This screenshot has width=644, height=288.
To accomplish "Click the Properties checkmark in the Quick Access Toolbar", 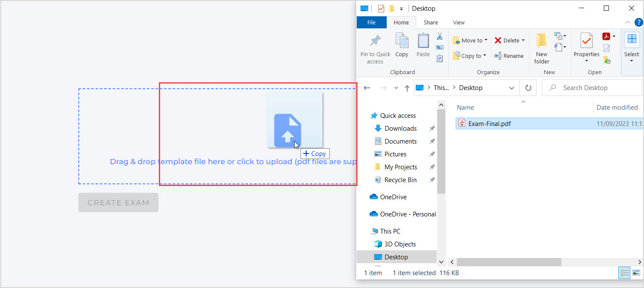I will click(x=381, y=9).
